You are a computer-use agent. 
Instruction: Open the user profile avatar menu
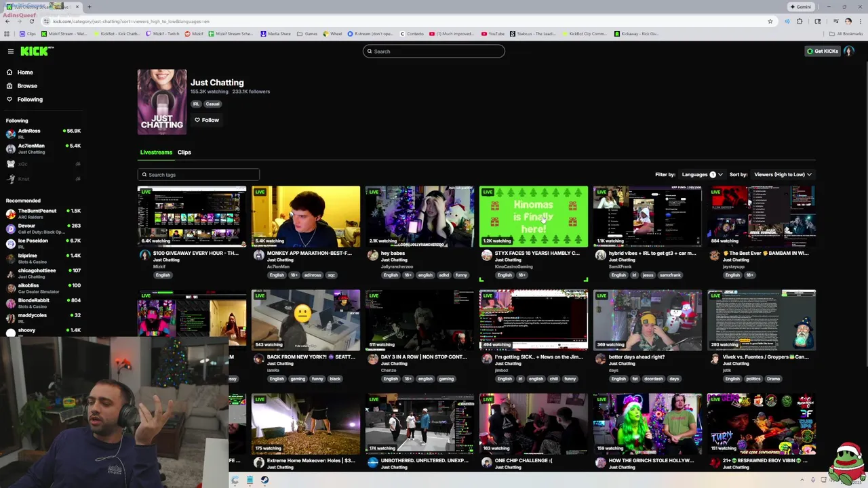tap(849, 51)
